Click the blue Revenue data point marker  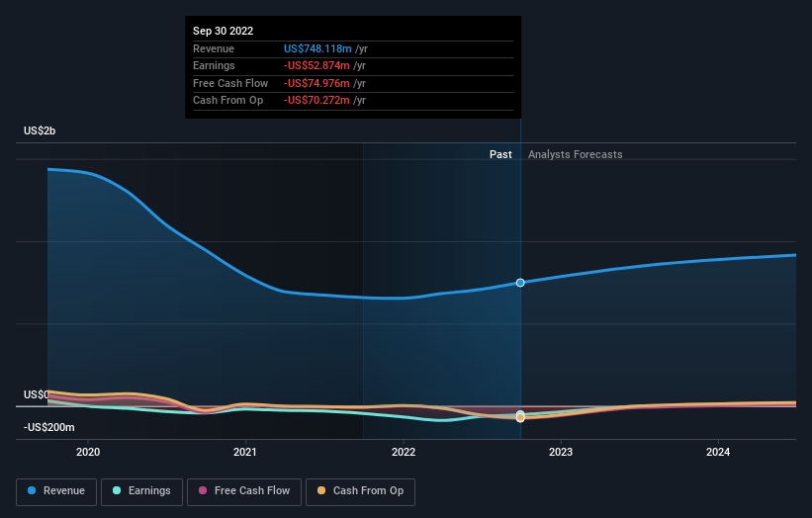coord(520,283)
